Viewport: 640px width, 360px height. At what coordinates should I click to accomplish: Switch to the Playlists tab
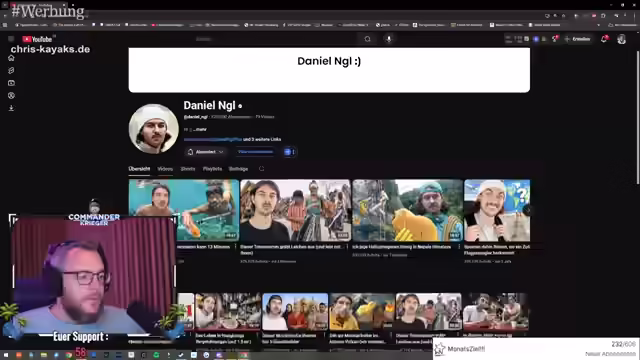click(x=212, y=169)
